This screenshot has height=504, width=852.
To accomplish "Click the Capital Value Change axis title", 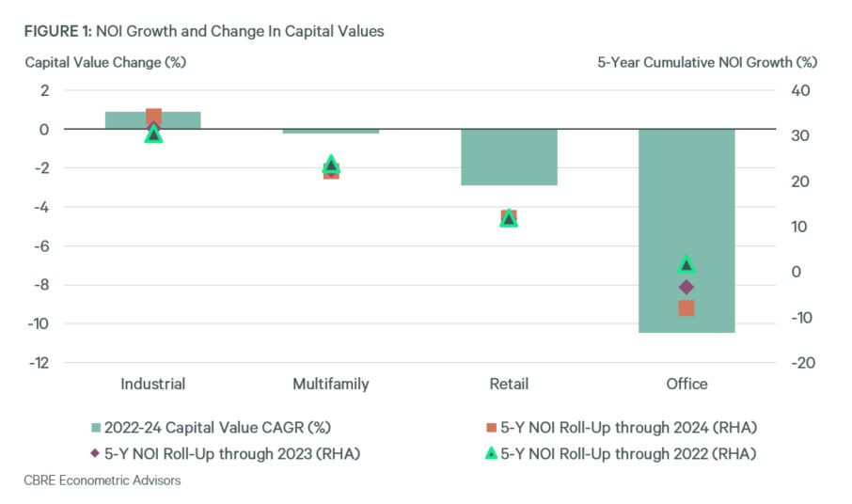I will click(x=106, y=62).
